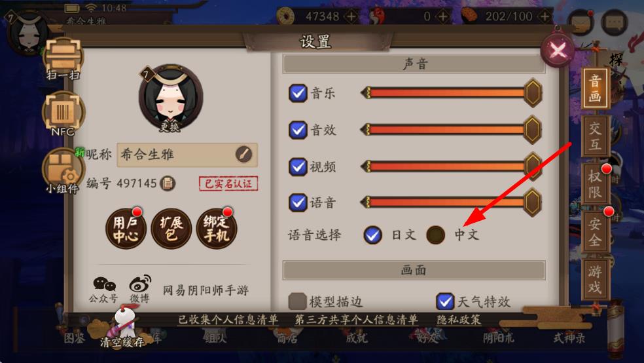Switch to the 安全 security tab
Screen dimensions: 644x363
pos(595,231)
